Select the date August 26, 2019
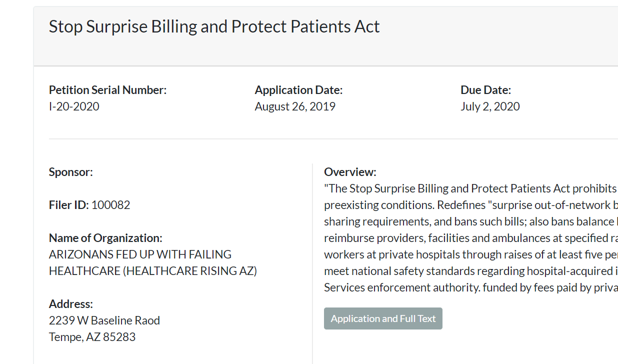 [295, 106]
